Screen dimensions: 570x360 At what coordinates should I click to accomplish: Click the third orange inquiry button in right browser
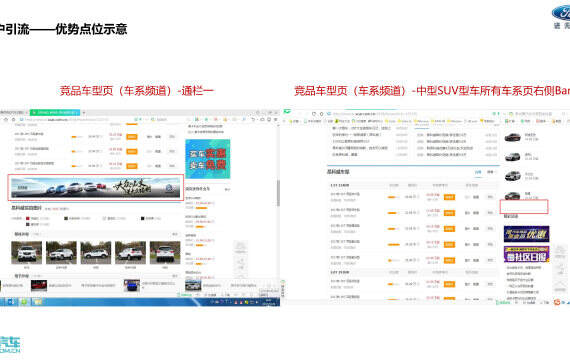(x=449, y=229)
